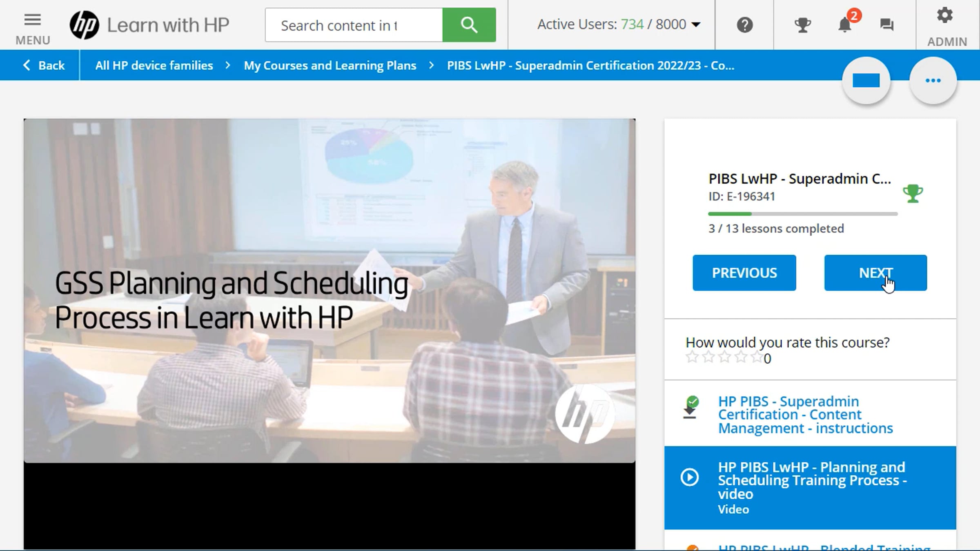Click the round blue rectangle view button
This screenshot has width=980, height=551.
(x=866, y=81)
